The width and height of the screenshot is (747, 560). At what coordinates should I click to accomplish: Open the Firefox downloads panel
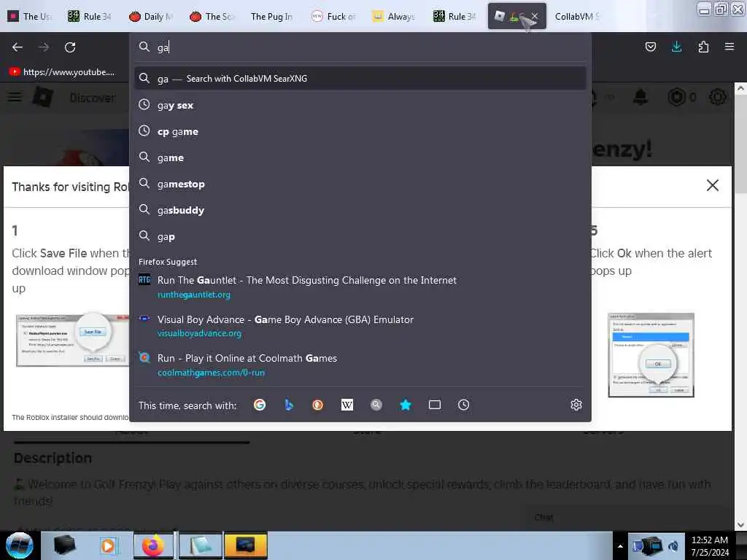676,47
